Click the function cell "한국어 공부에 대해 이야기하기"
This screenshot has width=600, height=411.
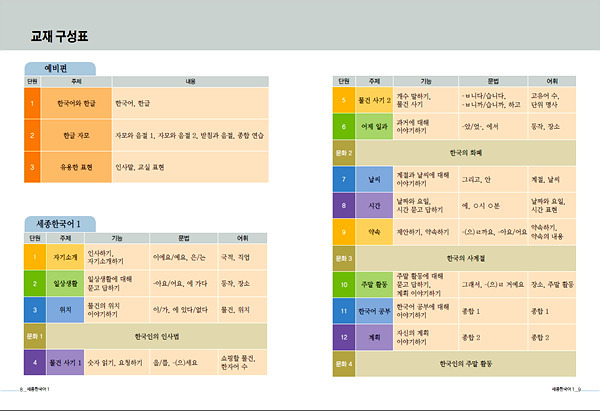coord(426,311)
